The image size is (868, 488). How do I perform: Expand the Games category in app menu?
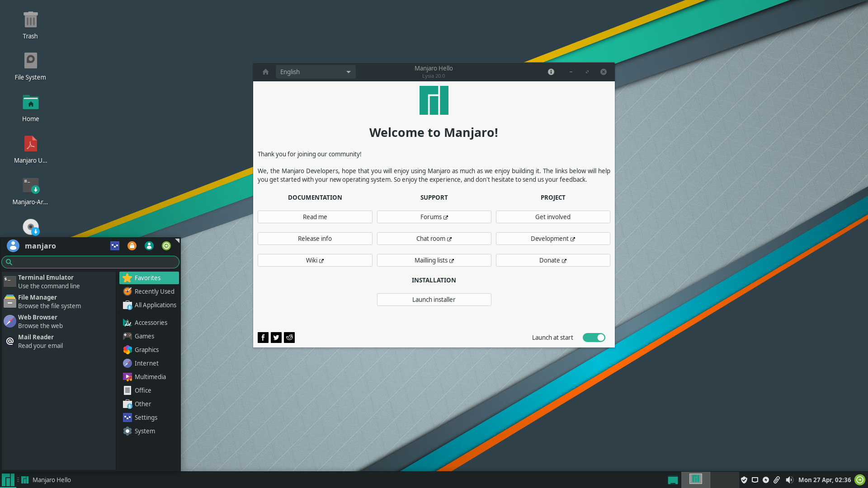click(x=144, y=335)
